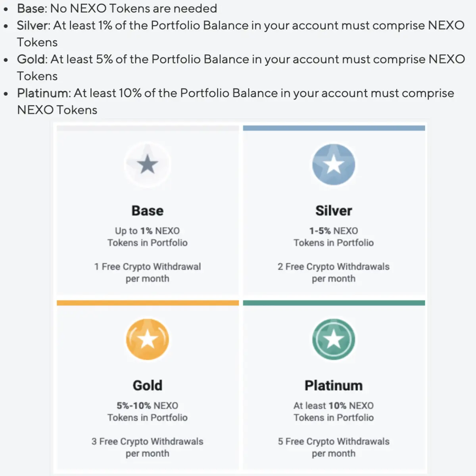
Task: Click the 'Base: No NEXO Tokens' bullet
Action: click(117, 8)
